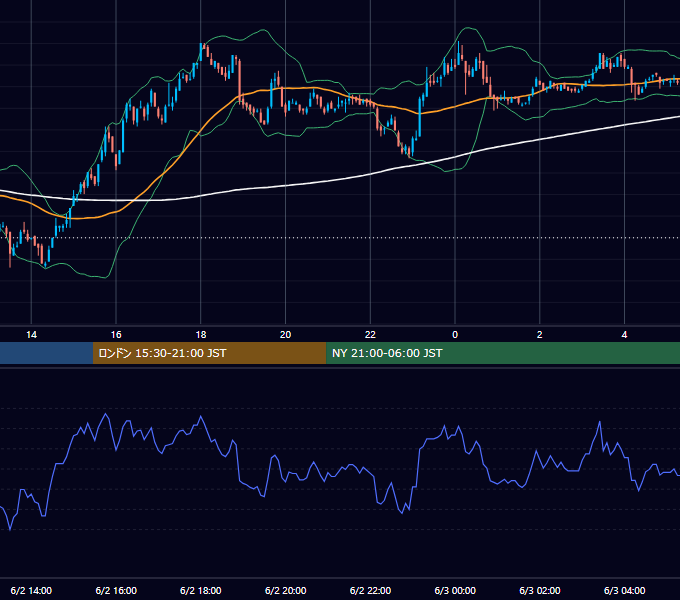
Task: Click the 6/2 18:00 date label
Action: pos(200,590)
